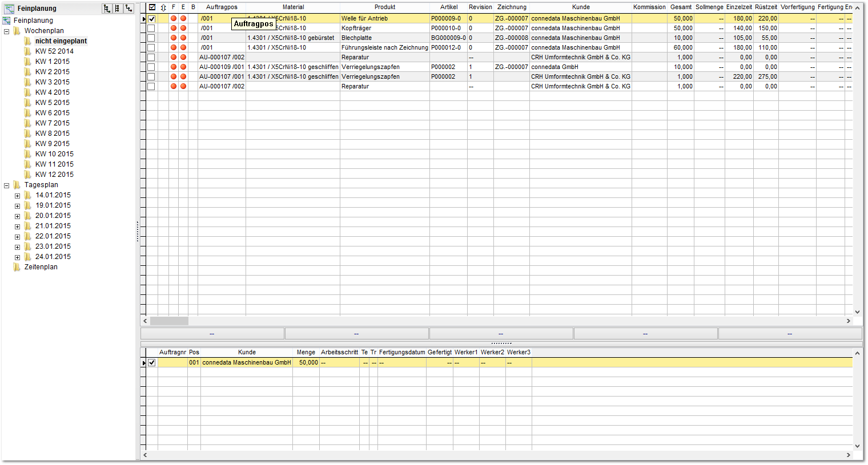Expand the 22.01.2015 day node

tap(17, 237)
